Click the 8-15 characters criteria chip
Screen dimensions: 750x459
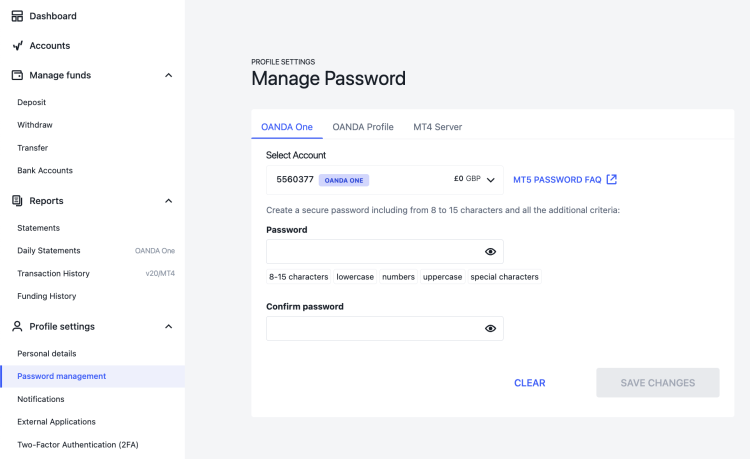point(298,277)
